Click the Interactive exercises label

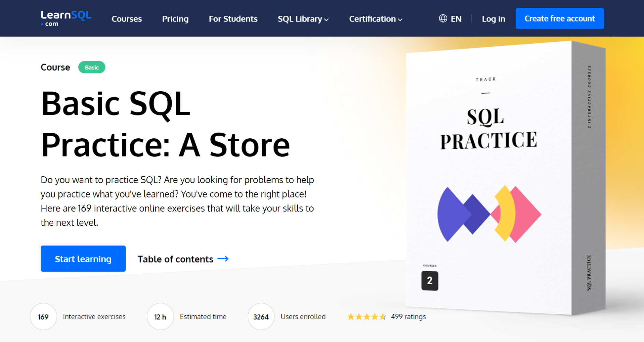pos(94,317)
